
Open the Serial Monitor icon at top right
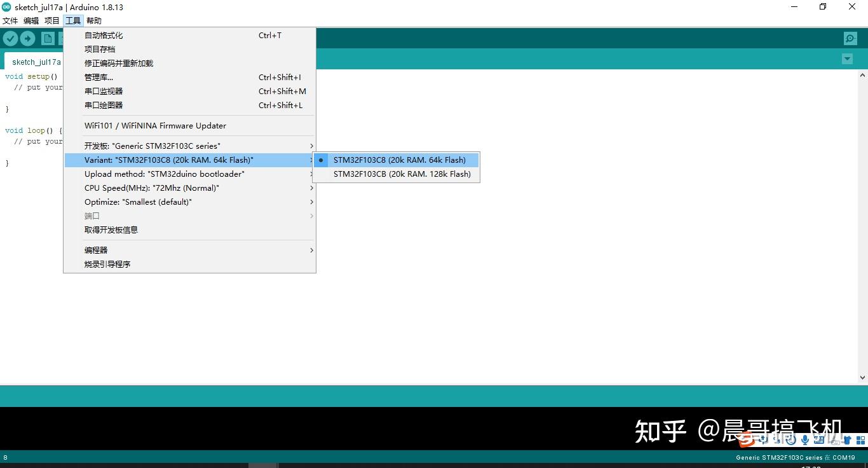850,38
